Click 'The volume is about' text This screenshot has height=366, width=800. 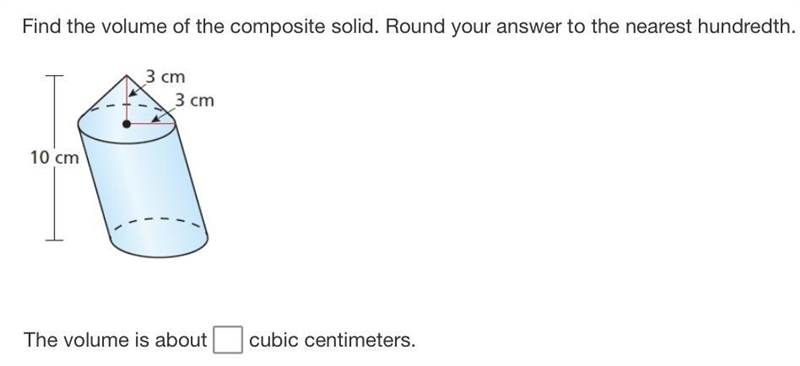click(115, 340)
